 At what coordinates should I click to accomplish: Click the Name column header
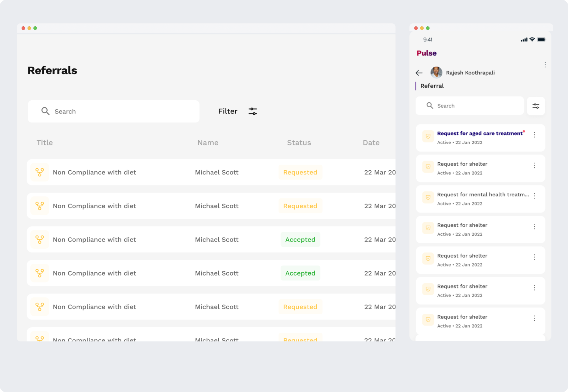pyautogui.click(x=208, y=143)
